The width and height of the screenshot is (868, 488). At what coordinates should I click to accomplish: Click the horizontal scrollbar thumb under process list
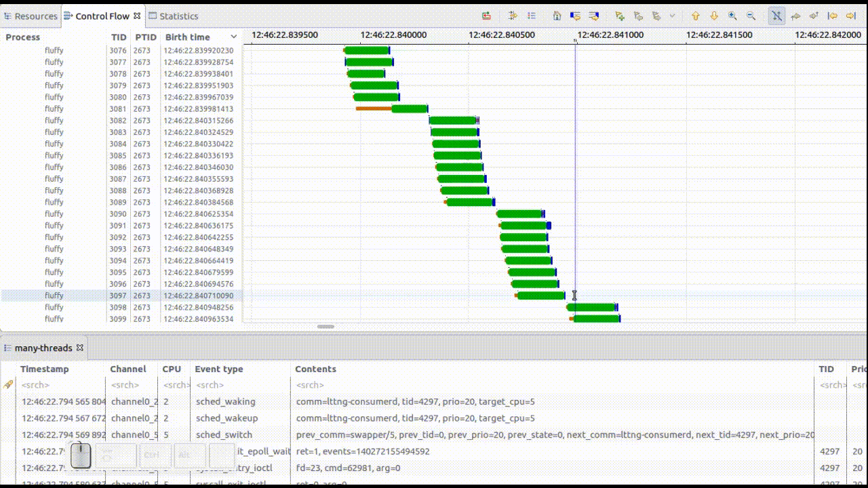tap(325, 327)
